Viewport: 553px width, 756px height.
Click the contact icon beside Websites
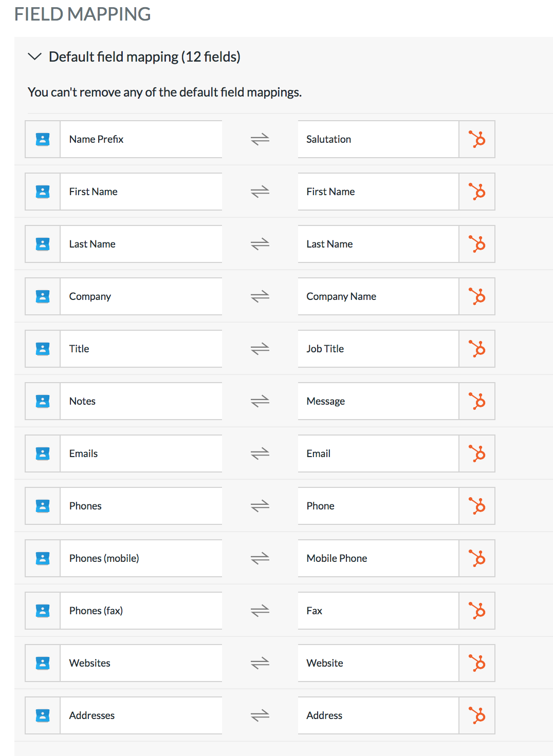[43, 663]
